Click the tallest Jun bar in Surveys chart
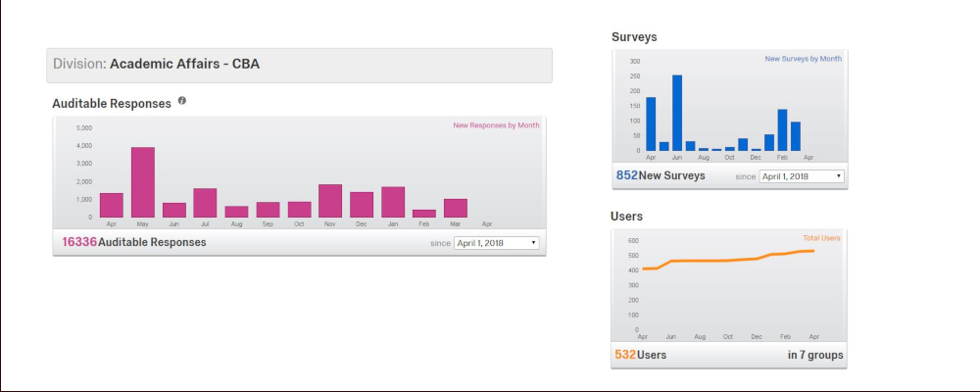 [677, 113]
